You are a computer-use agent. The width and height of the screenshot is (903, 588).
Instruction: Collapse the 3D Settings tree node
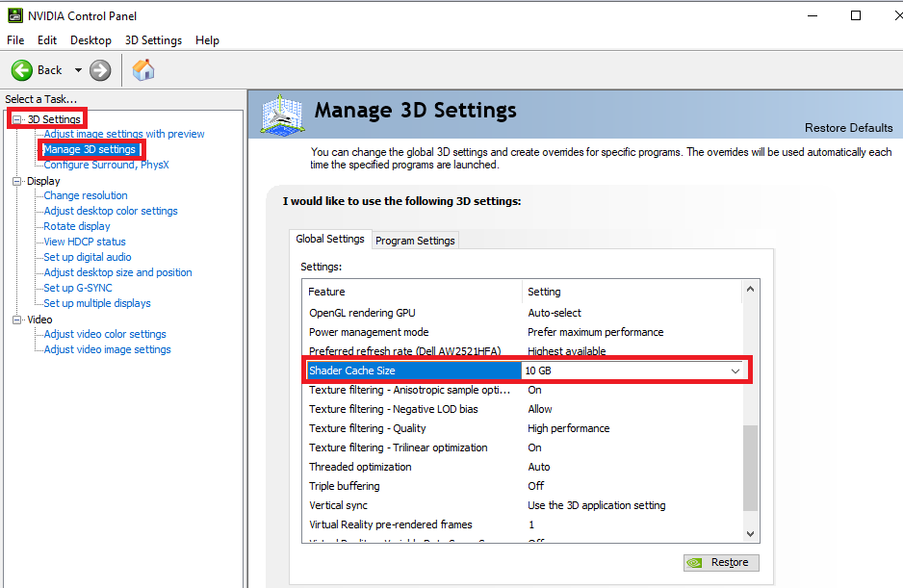[x=16, y=119]
